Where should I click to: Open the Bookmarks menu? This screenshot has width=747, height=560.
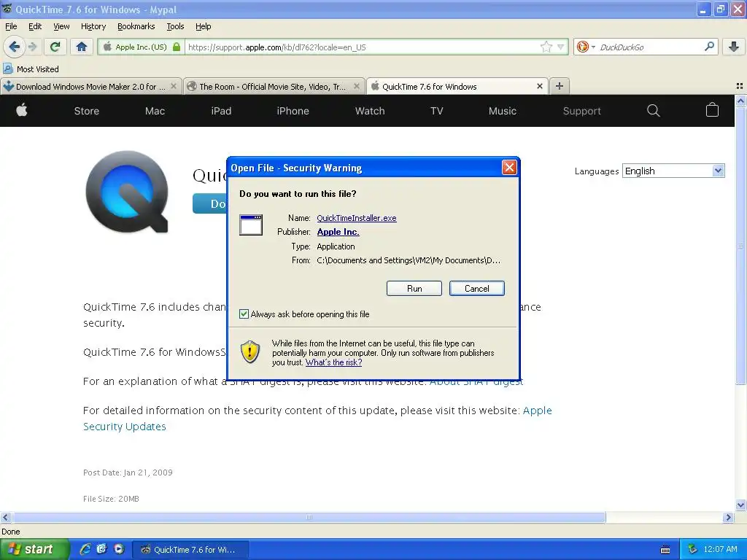(x=136, y=26)
